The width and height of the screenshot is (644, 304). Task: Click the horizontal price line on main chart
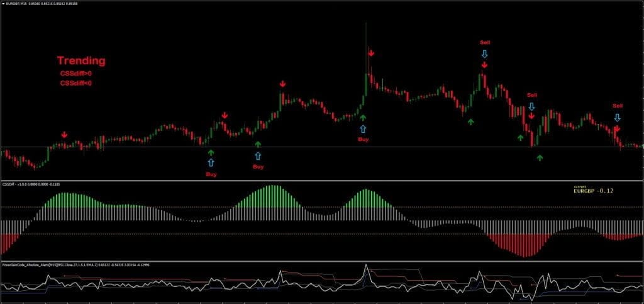(322, 147)
